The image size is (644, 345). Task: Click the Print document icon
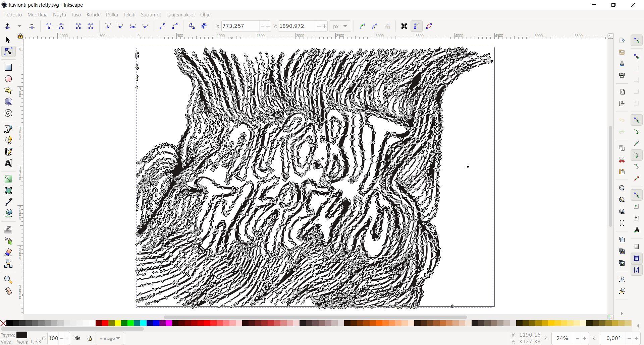[x=622, y=75]
